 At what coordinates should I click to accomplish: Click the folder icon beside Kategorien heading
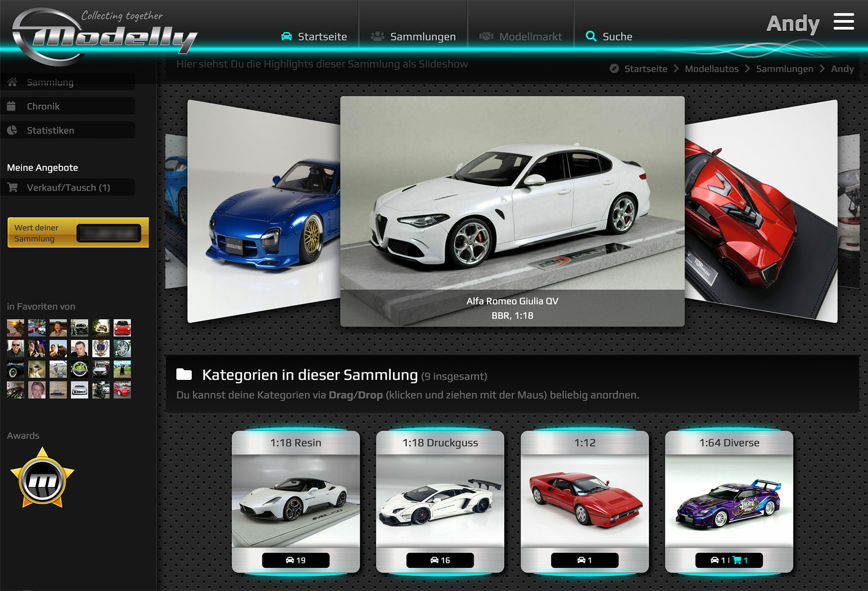tap(184, 375)
